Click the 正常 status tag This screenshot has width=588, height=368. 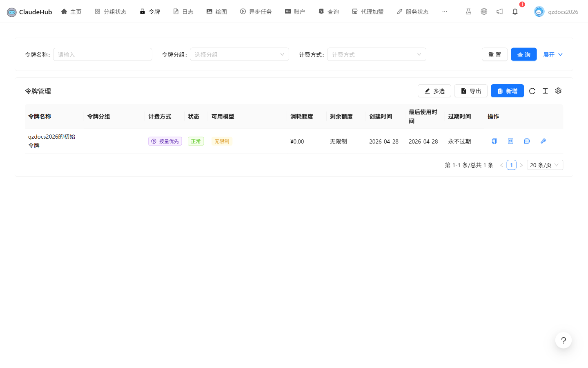tap(196, 141)
